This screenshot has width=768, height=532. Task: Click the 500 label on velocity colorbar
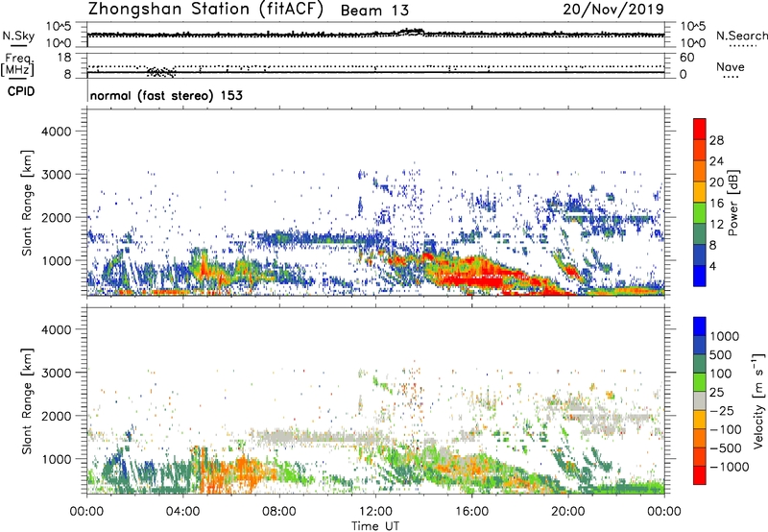[721, 355]
